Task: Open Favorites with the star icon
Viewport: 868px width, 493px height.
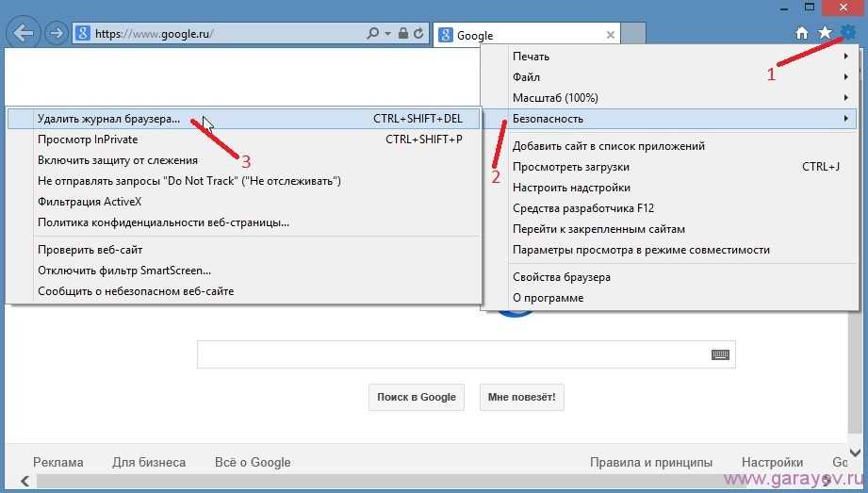Action: point(825,33)
